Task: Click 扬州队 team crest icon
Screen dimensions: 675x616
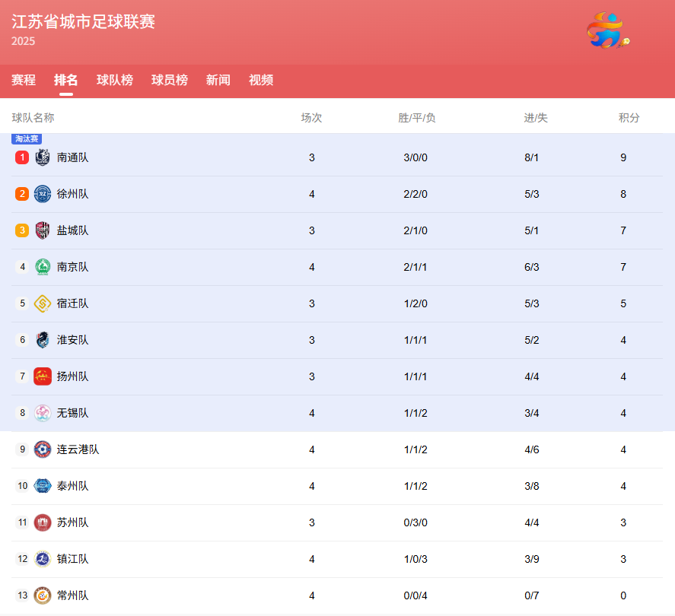Action: 43,376
